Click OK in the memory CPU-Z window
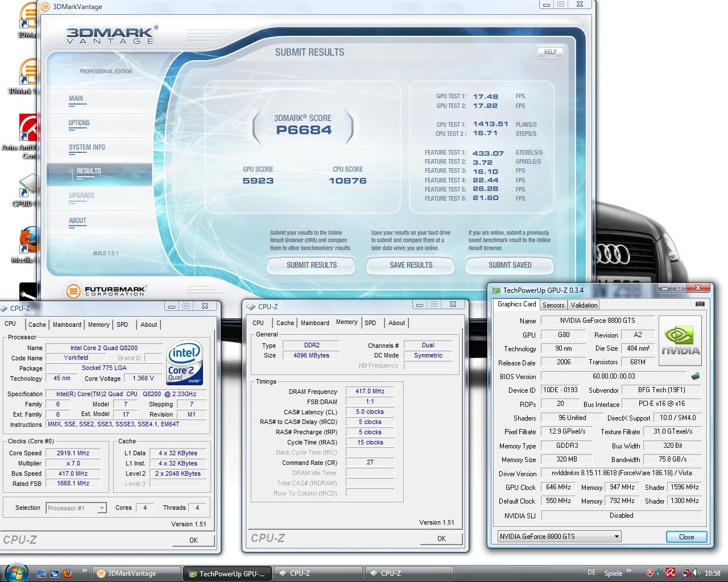The image size is (728, 582). click(x=441, y=538)
